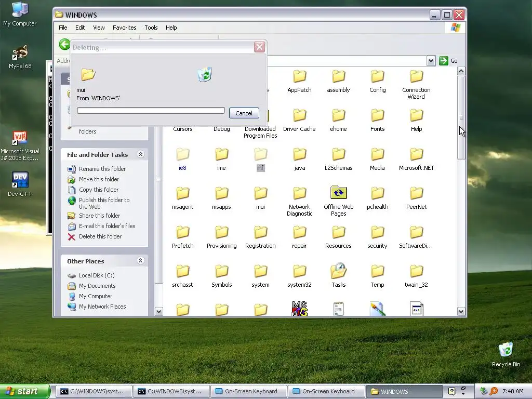Click the sidebar scroll down arrow

(158, 311)
